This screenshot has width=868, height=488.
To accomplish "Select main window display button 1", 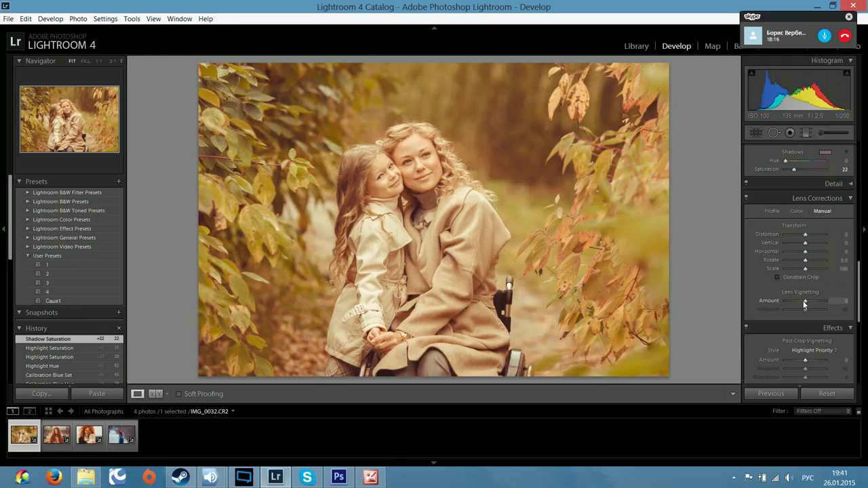I will click(12, 411).
